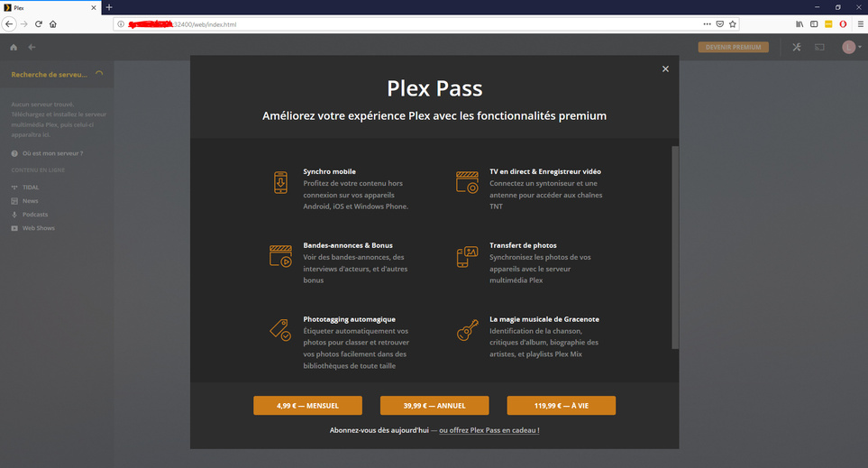This screenshot has height=468, width=868.
Task: Click the Phototagging automagique heading
Action: coord(350,319)
